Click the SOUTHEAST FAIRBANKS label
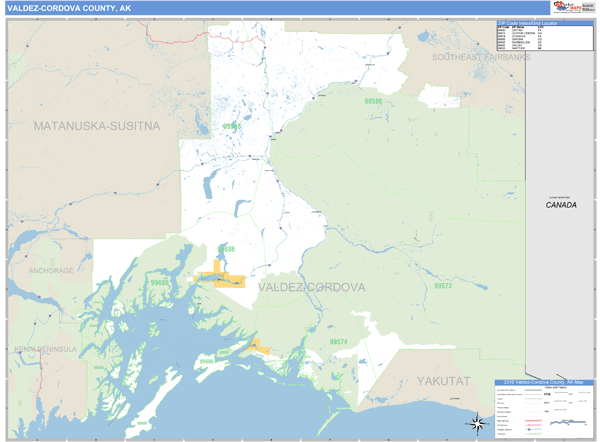 pos(480,58)
